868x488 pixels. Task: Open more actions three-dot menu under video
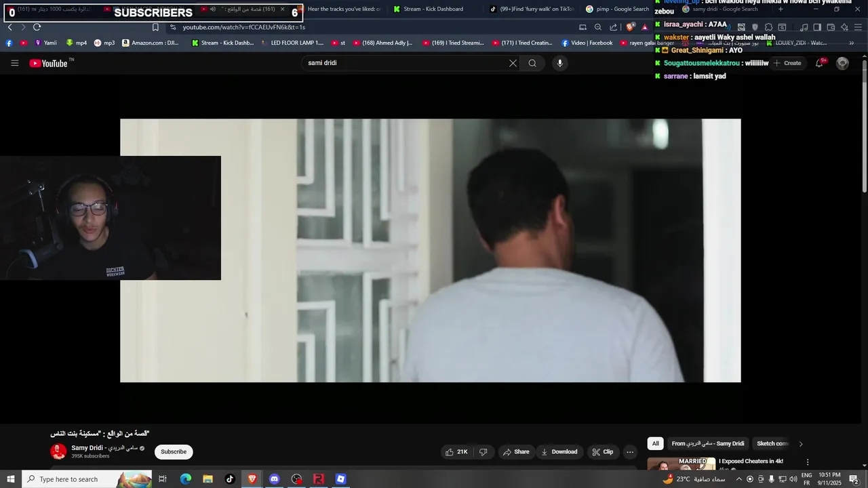click(630, 452)
